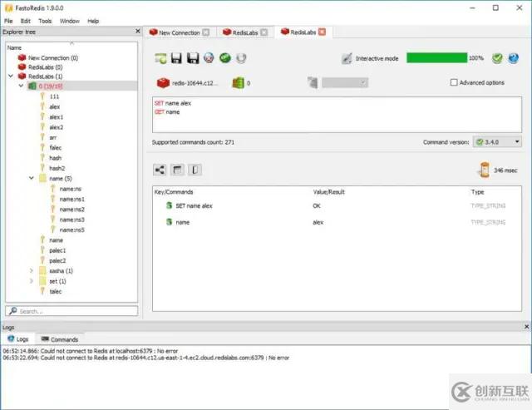This screenshot has width=532, height=410.
Task: Collapse the database 0 (19/19) node
Action: tap(21, 86)
